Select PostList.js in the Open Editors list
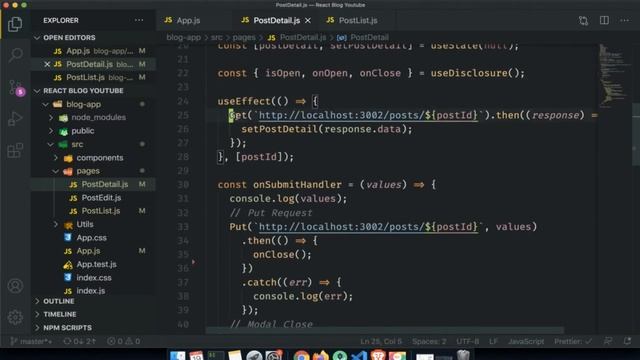This screenshot has height=360, width=640. [x=93, y=78]
